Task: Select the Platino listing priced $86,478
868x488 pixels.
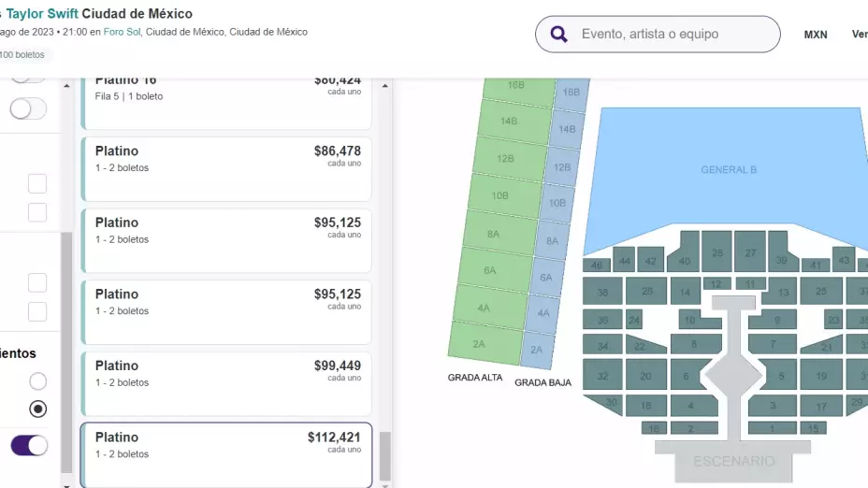Action: [x=226, y=169]
